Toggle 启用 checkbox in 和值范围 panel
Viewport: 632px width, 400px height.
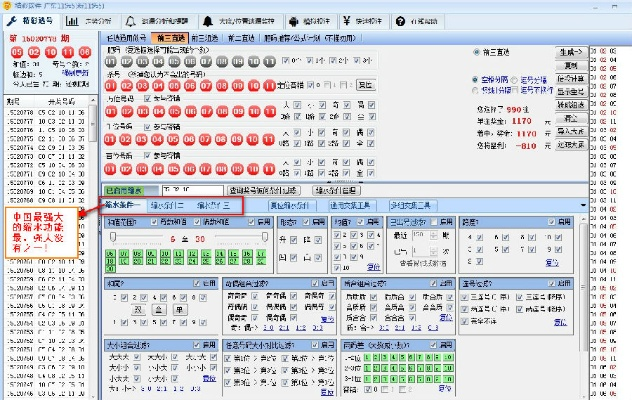click(251, 222)
